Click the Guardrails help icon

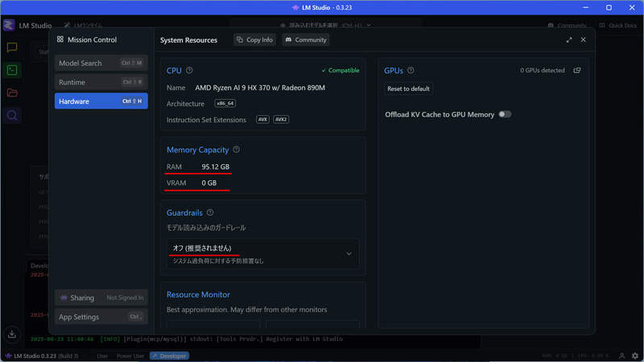(210, 212)
